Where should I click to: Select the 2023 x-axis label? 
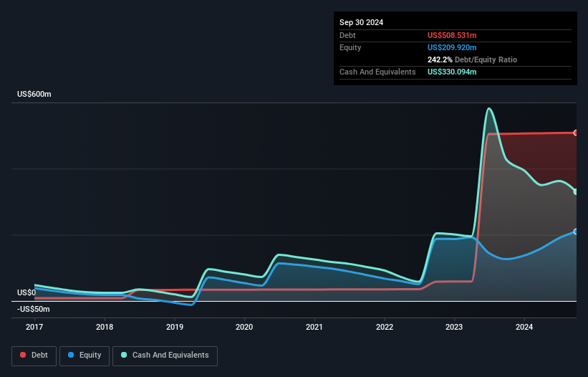[x=454, y=327]
